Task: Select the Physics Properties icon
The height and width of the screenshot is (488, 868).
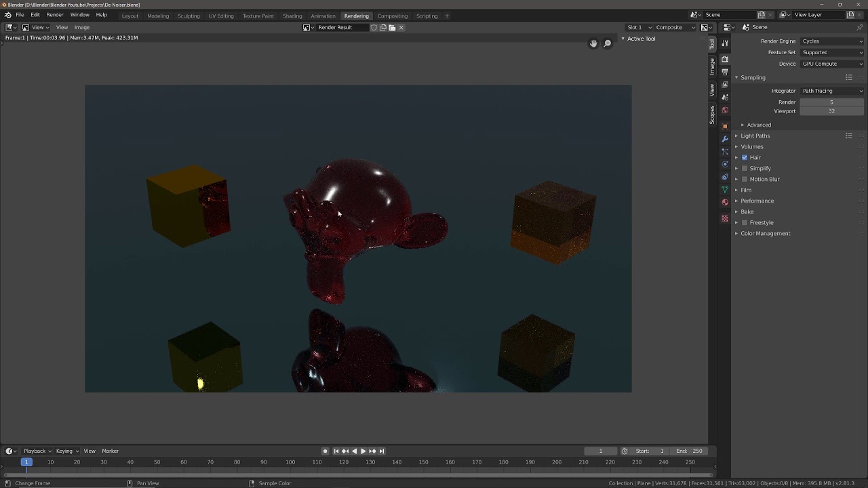Action: 724,163
